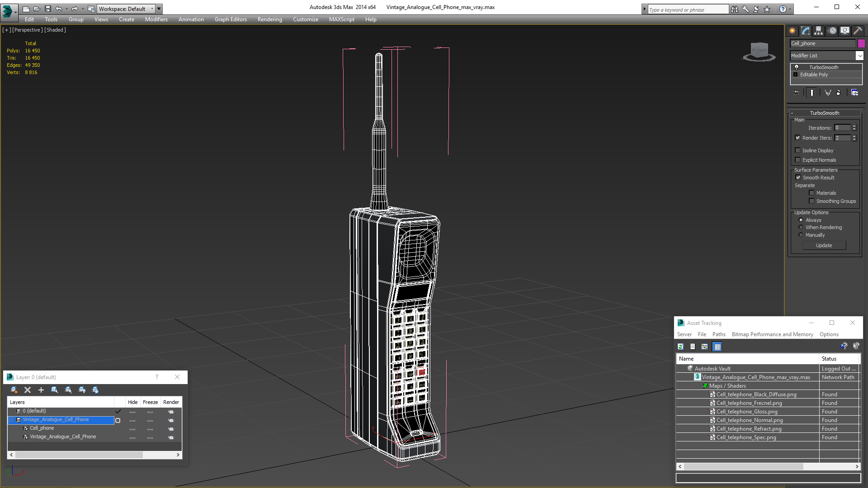Click the Shaded viewport label
The width and height of the screenshot is (868, 488).
(x=55, y=30)
